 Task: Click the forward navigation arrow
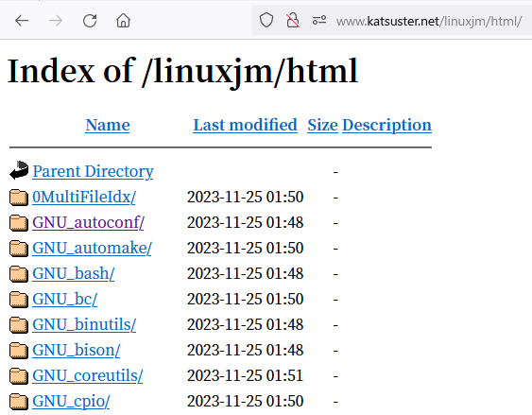(56, 21)
